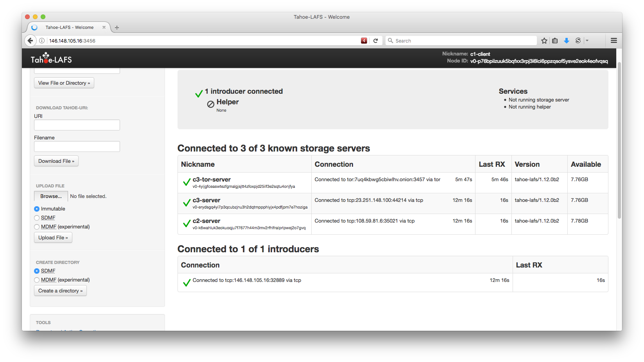
Task: Bookmark this page with the star icon
Action: (x=544, y=41)
